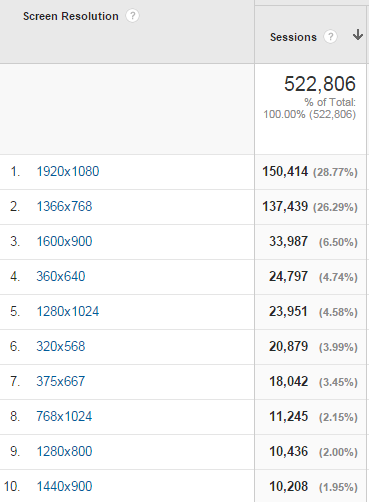This screenshot has width=369, height=502.
Task: Click the 1440x900 resolution link
Action: click(x=64, y=487)
